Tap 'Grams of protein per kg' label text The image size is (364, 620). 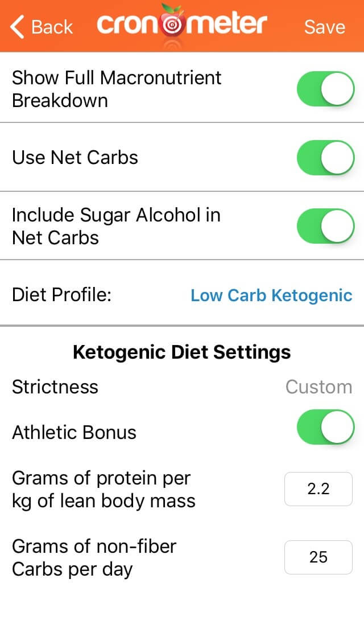(104, 490)
